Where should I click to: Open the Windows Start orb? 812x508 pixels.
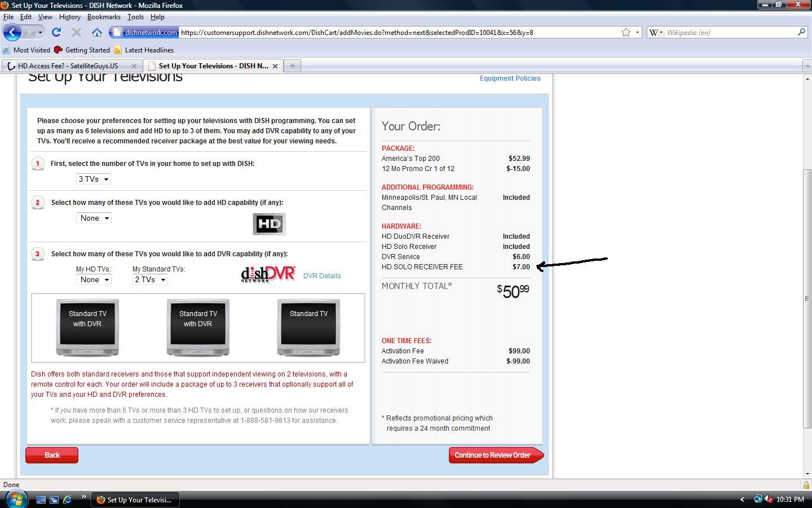[x=16, y=499]
